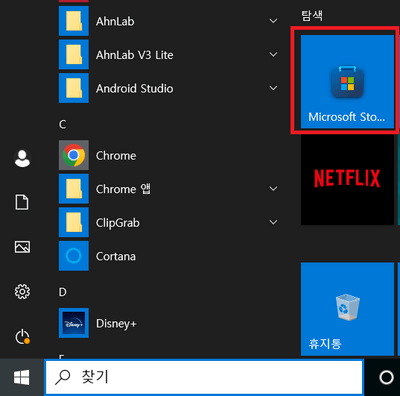This screenshot has width=400, height=396.
Task: Jump to letter D section header
Action: 62,292
